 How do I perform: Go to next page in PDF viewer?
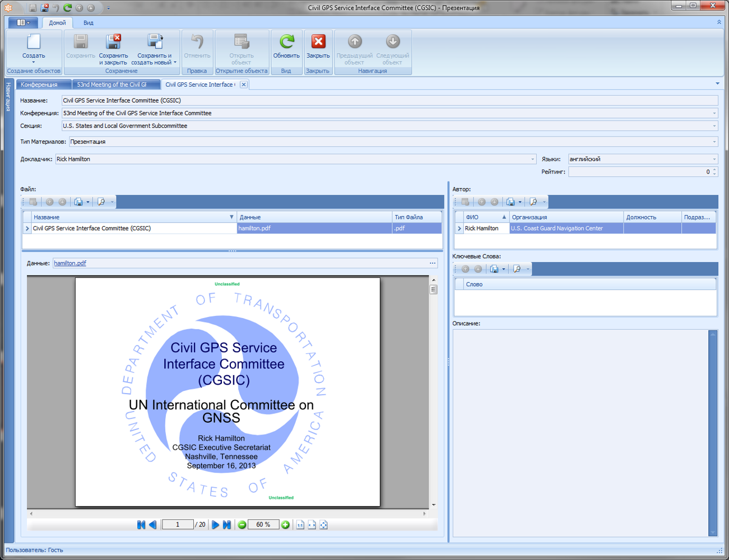[x=215, y=525]
